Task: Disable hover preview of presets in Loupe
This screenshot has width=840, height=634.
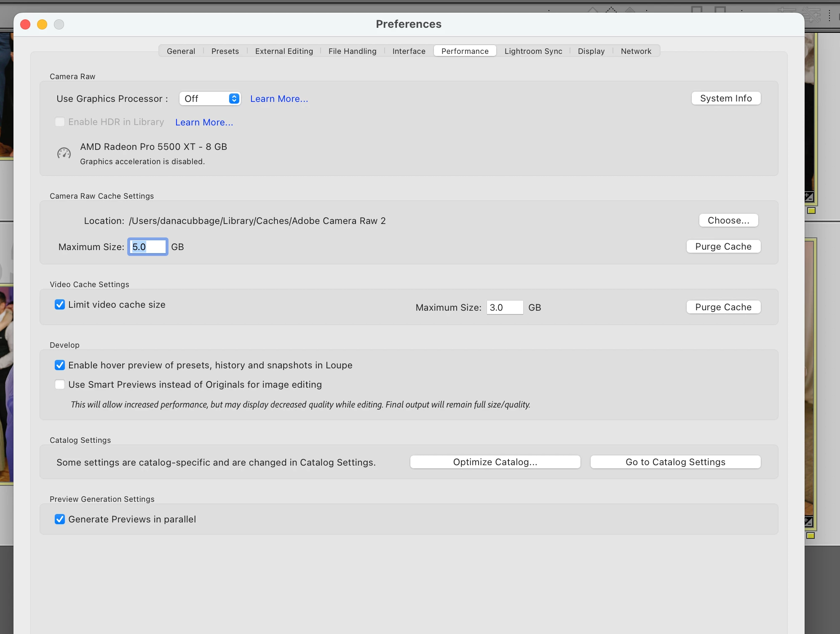Action: click(60, 365)
